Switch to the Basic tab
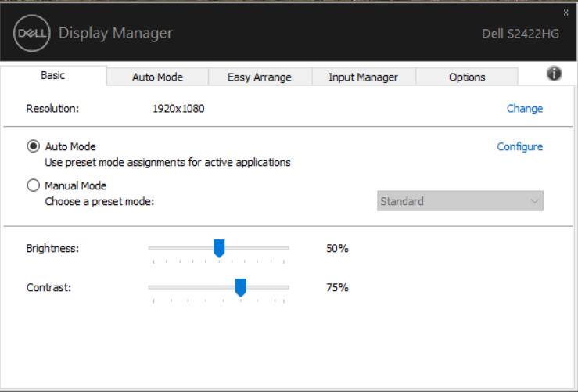The height and width of the screenshot is (392, 578). 53,76
